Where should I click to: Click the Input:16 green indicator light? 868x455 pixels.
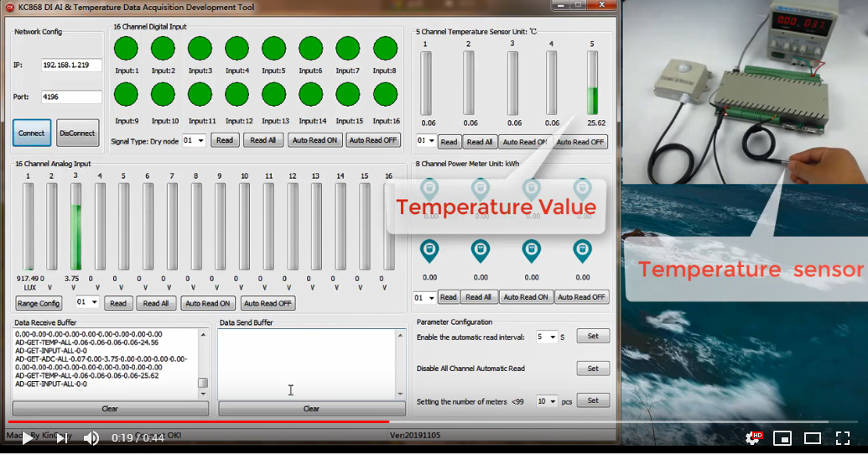(385, 93)
